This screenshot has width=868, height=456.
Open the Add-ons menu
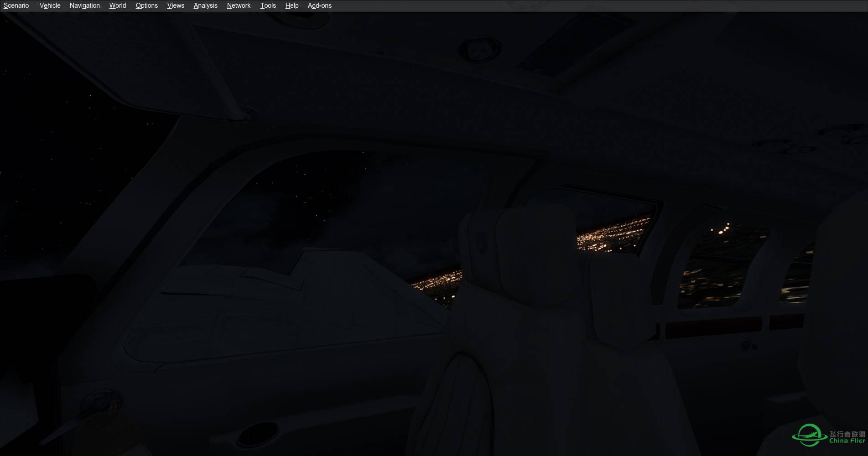click(319, 5)
